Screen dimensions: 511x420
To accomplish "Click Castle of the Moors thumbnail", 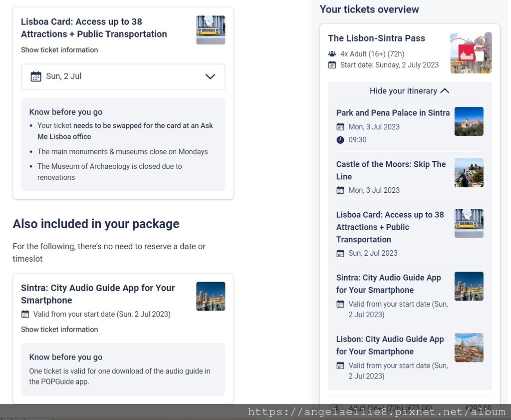I will click(469, 173).
